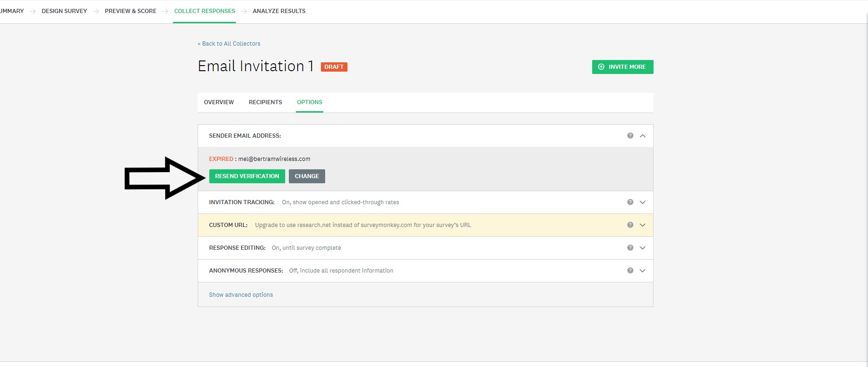
Task: Click help icon beside Custom URL
Action: pyautogui.click(x=630, y=225)
